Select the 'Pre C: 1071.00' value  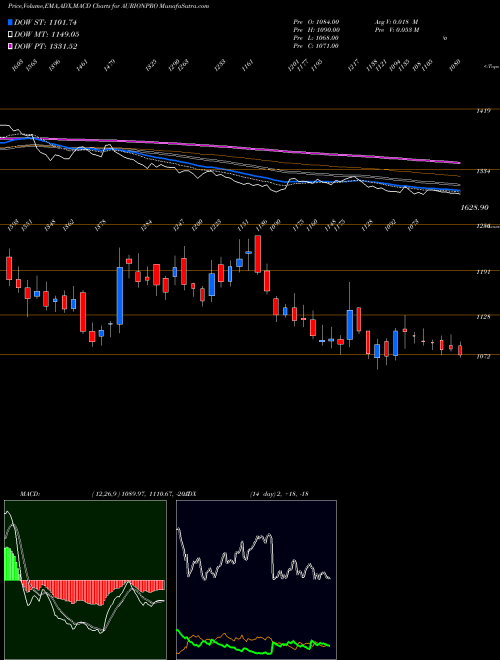(316, 46)
